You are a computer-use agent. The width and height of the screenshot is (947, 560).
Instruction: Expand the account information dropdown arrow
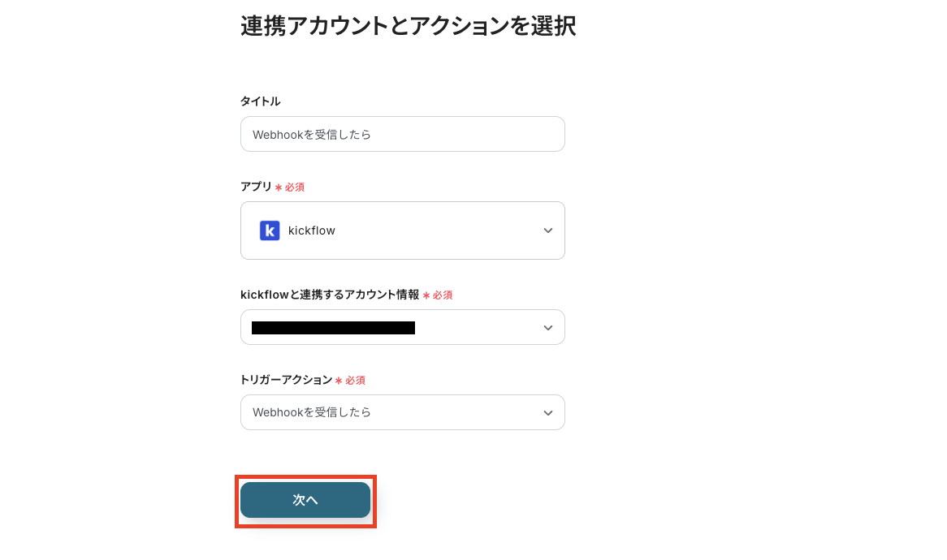[x=548, y=327]
